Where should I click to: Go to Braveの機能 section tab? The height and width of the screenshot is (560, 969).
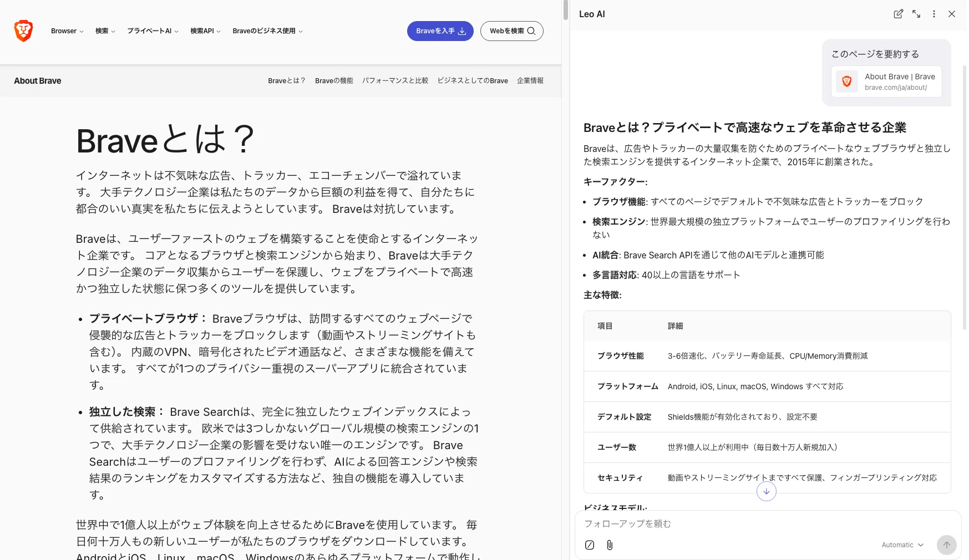(x=334, y=81)
